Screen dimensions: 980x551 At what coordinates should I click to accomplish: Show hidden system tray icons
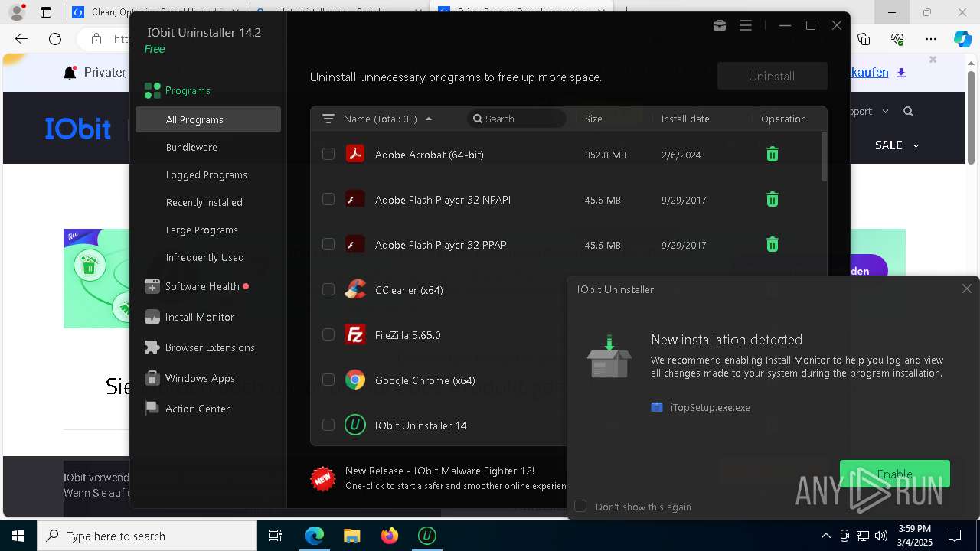coord(825,536)
